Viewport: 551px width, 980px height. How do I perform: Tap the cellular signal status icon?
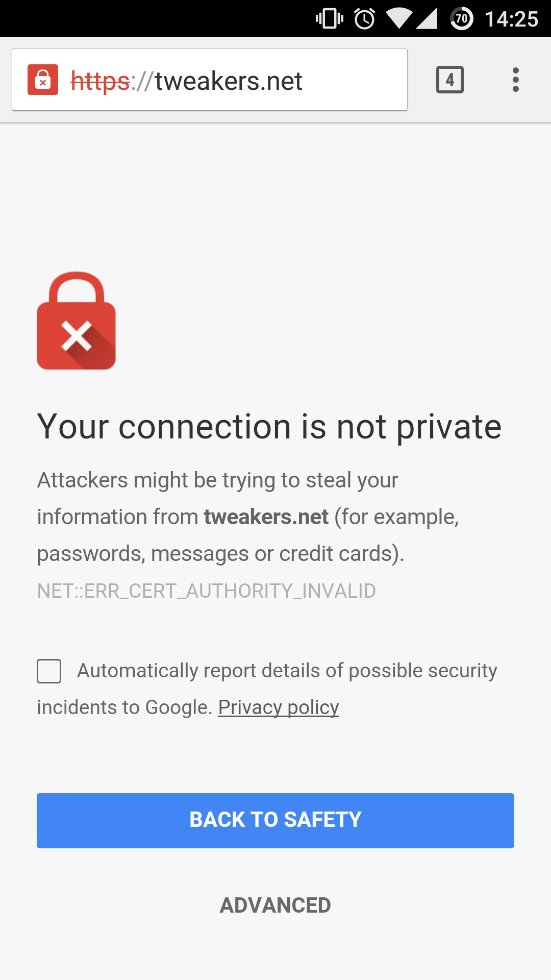tap(427, 19)
